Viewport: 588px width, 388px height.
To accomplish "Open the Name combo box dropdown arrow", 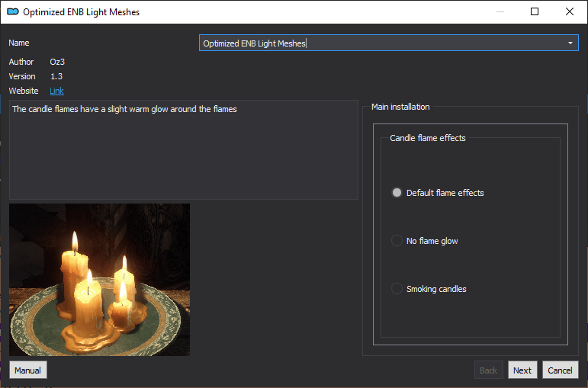I will pos(570,43).
